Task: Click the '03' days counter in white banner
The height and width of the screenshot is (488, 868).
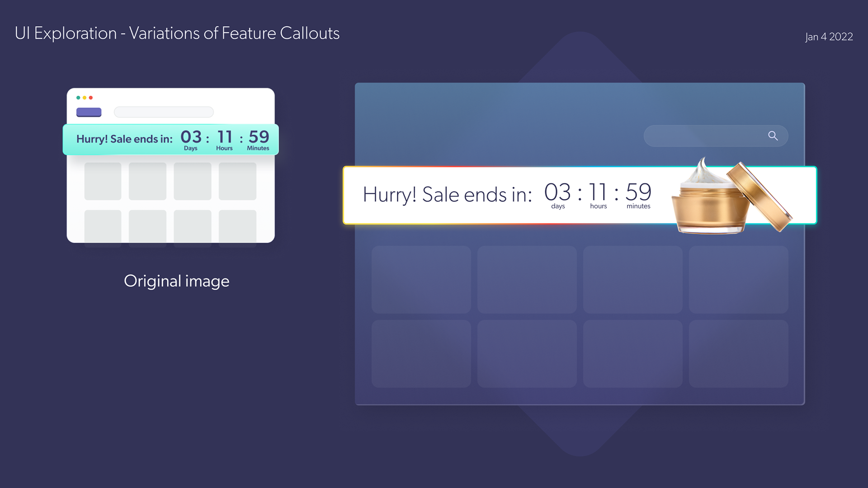Action: [x=557, y=192]
